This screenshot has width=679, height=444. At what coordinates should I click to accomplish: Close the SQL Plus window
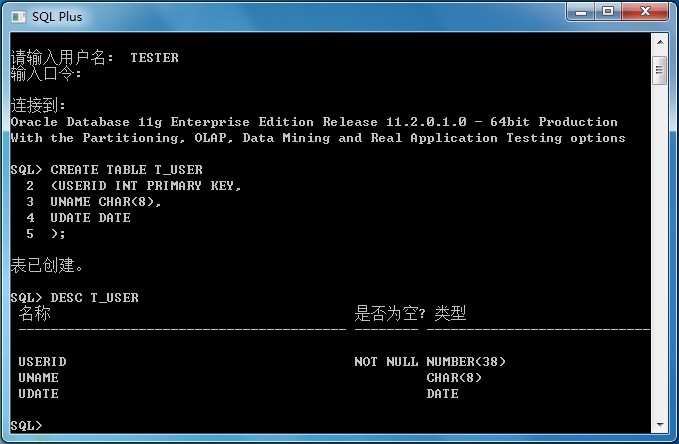coord(645,12)
